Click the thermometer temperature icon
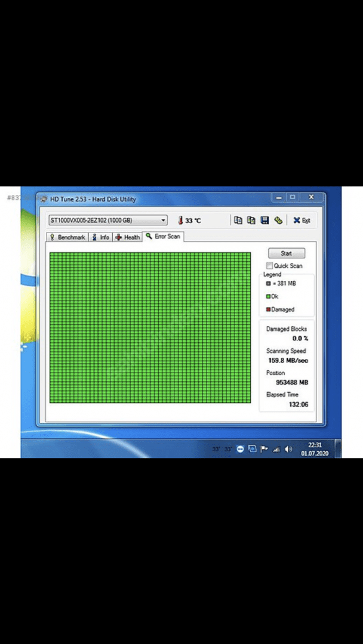363x644 pixels. click(x=180, y=221)
